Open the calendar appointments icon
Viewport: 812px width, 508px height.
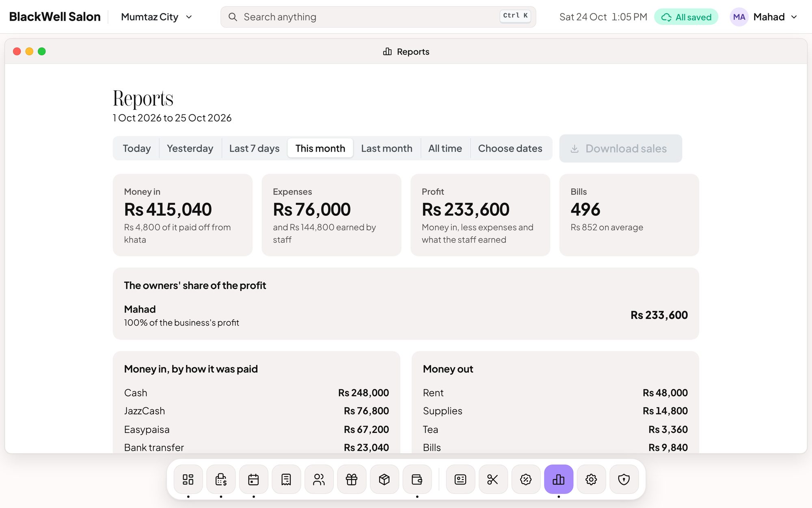click(253, 479)
